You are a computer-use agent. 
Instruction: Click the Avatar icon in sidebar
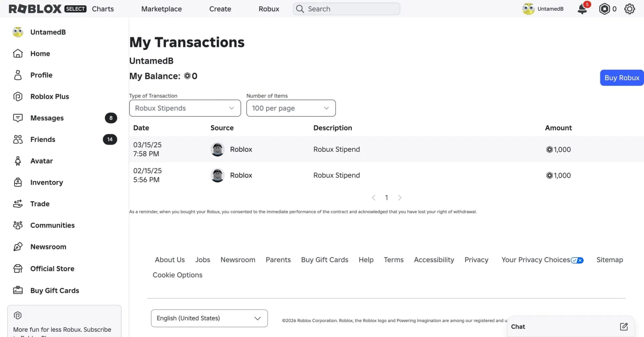[18, 161]
